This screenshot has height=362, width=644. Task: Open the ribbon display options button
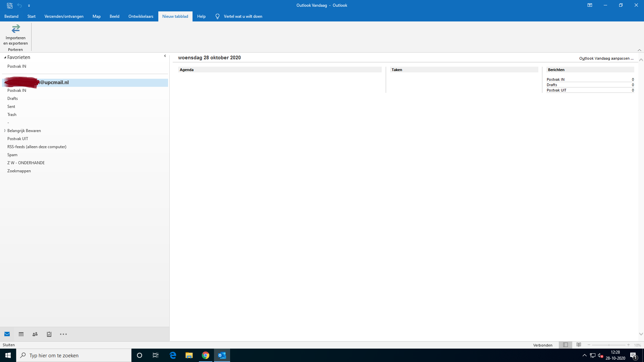(590, 5)
